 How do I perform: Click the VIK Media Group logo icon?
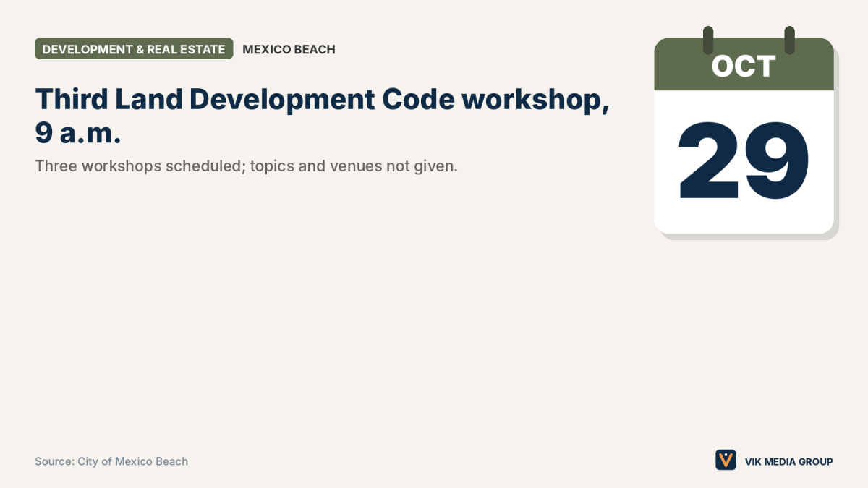point(726,461)
